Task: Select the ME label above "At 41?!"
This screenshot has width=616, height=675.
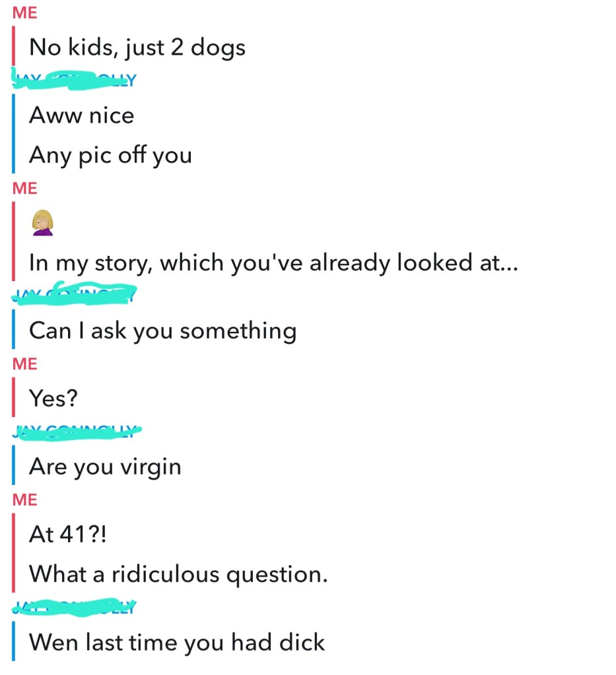Action: click(25, 499)
